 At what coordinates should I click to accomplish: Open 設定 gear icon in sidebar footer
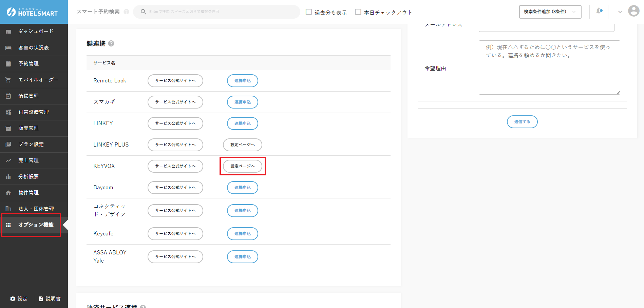click(13, 299)
